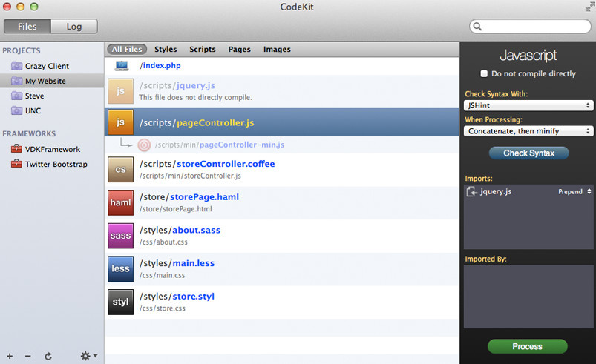
Task: Click the VDKFramework toolbox icon
Action: click(x=16, y=149)
